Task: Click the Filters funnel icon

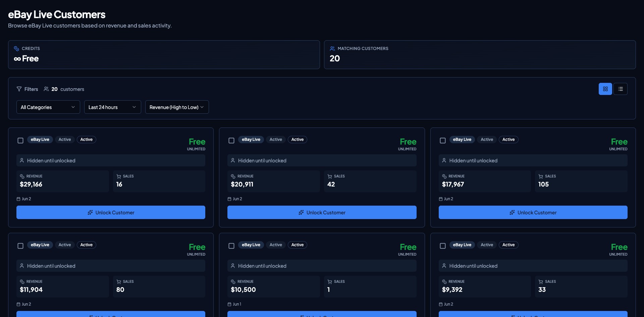Action: point(19,89)
